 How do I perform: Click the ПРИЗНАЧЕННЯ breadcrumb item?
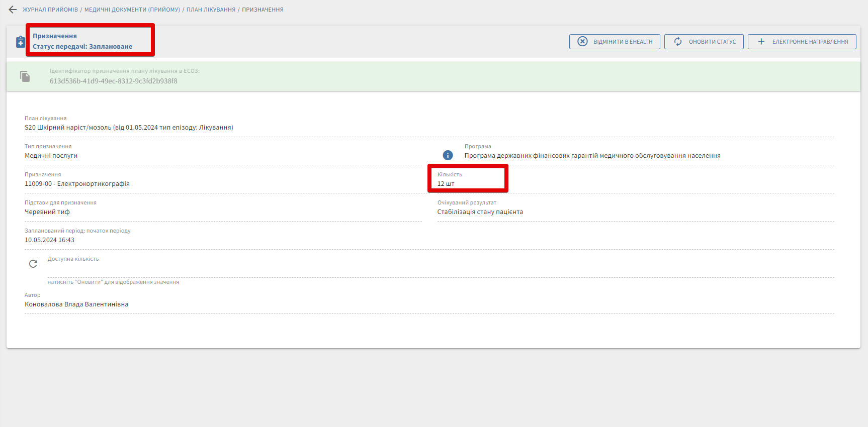[x=263, y=10]
